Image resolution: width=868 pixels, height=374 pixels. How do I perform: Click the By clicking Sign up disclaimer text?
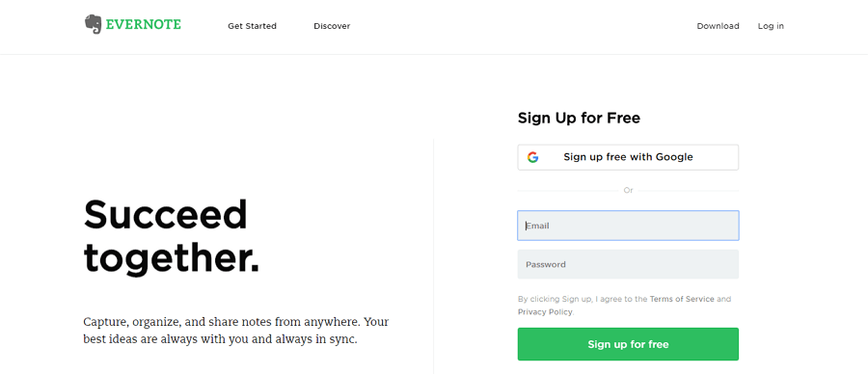coord(624,306)
